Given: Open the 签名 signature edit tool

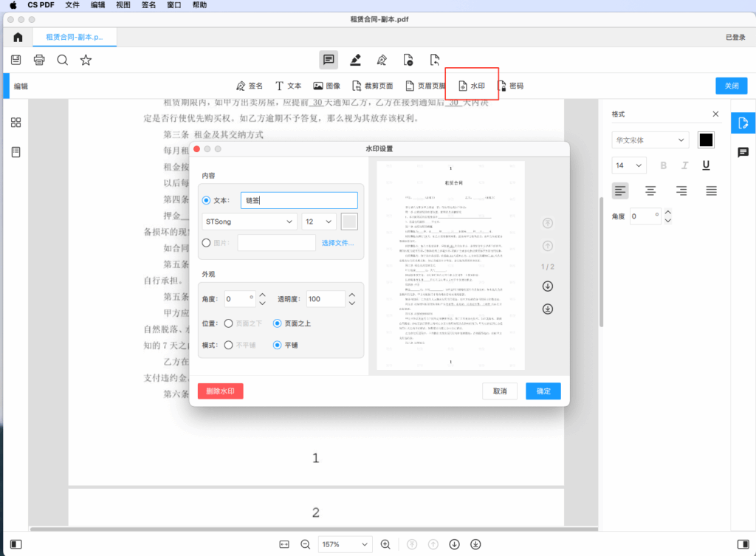Looking at the screenshot, I should (250, 86).
